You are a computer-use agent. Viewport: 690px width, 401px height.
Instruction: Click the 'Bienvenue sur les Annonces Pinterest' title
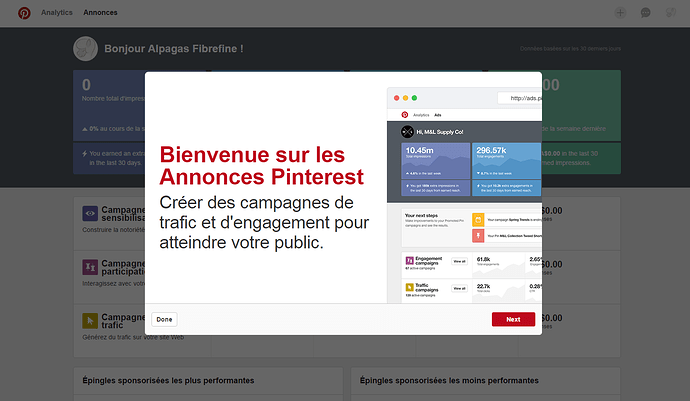(261, 166)
